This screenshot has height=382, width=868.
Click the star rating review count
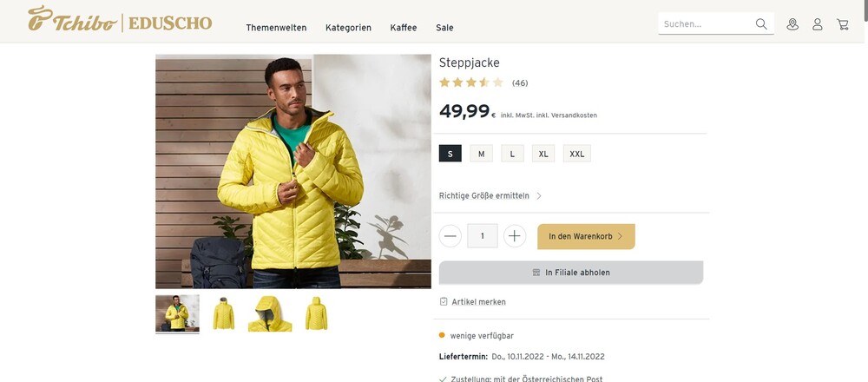point(520,83)
